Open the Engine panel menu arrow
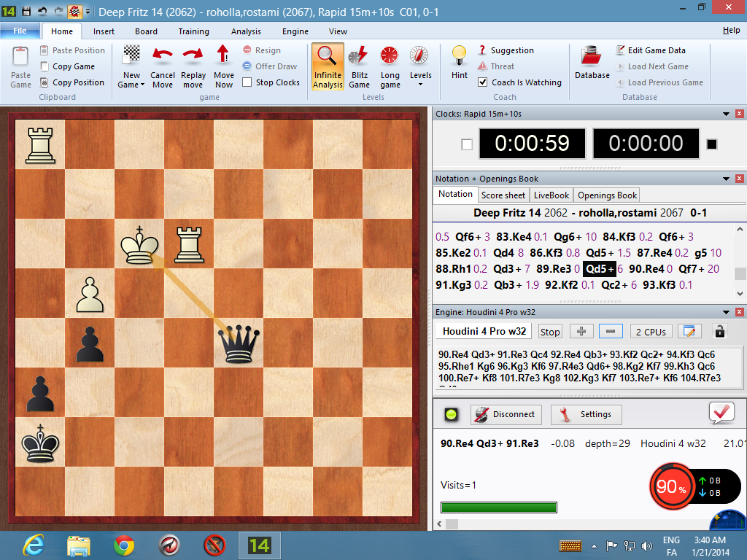 [726, 312]
